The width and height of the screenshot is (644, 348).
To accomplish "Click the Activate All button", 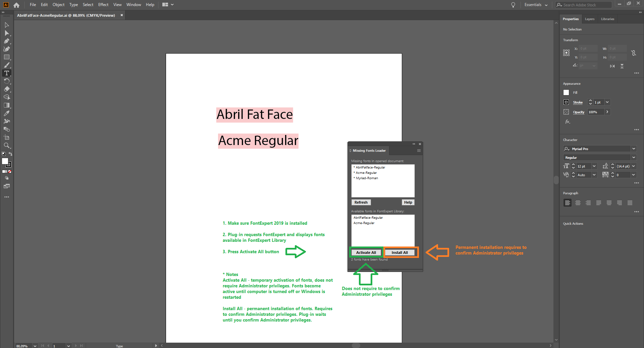I will point(366,253).
